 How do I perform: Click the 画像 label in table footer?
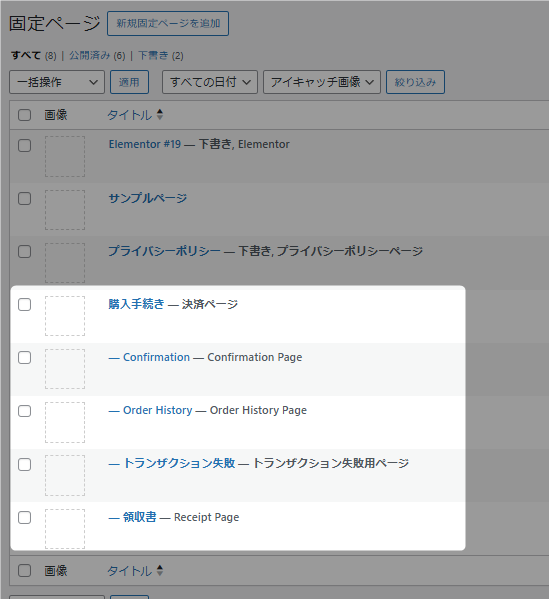(x=56, y=571)
